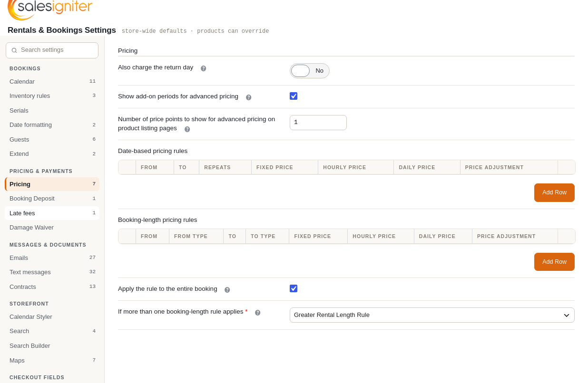The image size is (588, 383).
Task: Click the number of price points input
Action: (318, 123)
